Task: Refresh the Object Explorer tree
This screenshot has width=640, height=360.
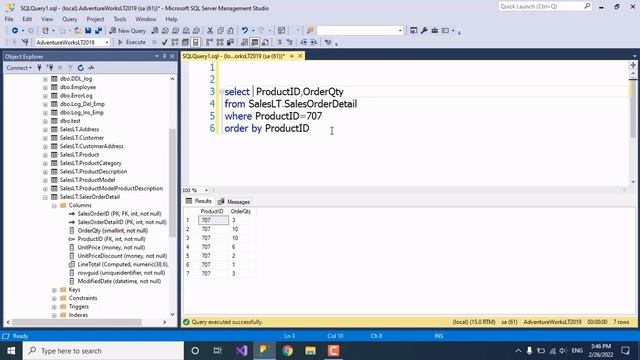Action: coord(81,68)
